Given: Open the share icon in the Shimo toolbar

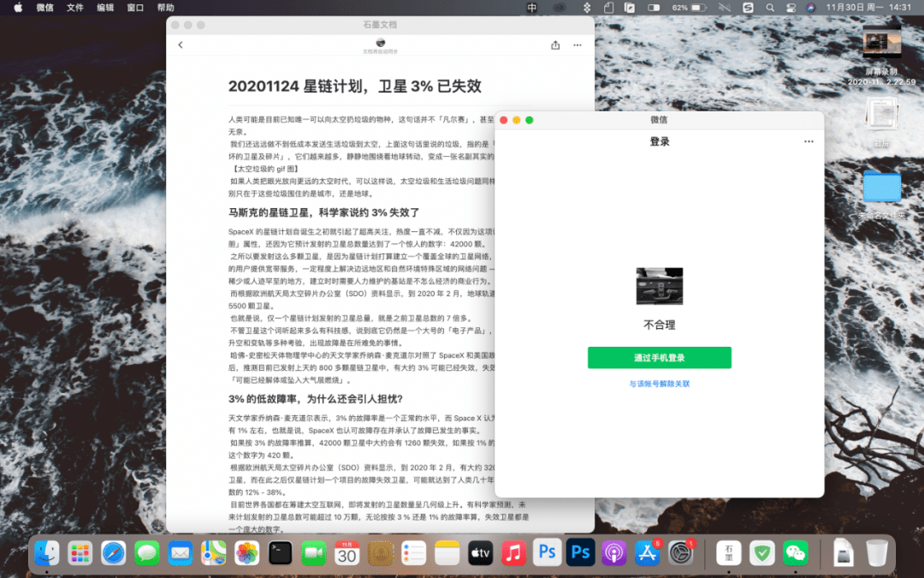Looking at the screenshot, I should click(x=554, y=45).
